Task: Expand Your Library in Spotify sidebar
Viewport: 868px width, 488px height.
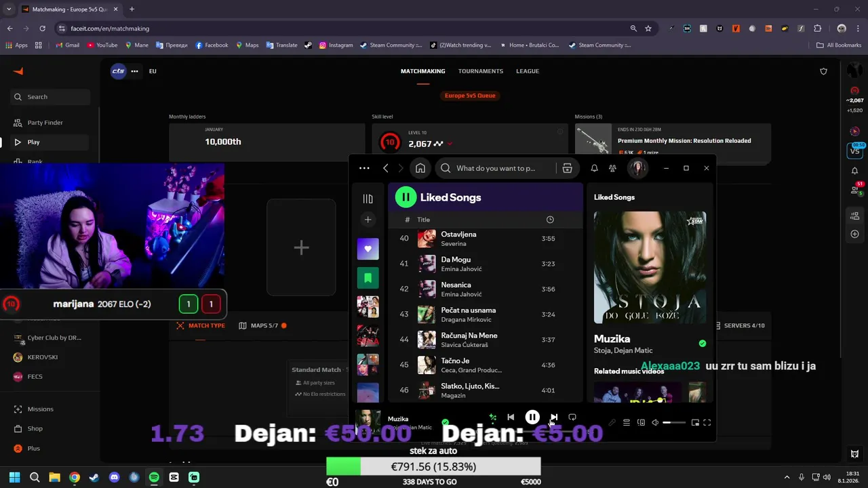Action: point(368,199)
